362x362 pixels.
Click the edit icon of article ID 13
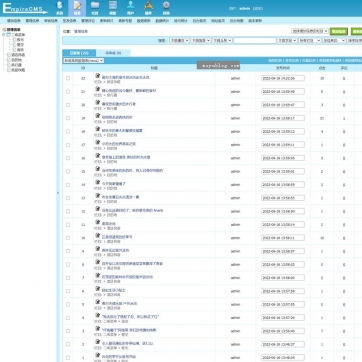[x=97, y=196]
